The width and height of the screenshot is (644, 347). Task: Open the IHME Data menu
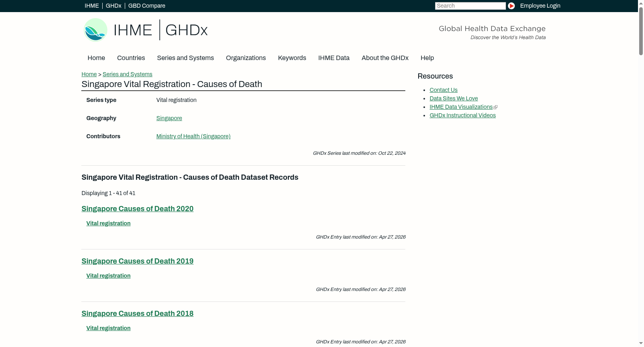coord(334,58)
